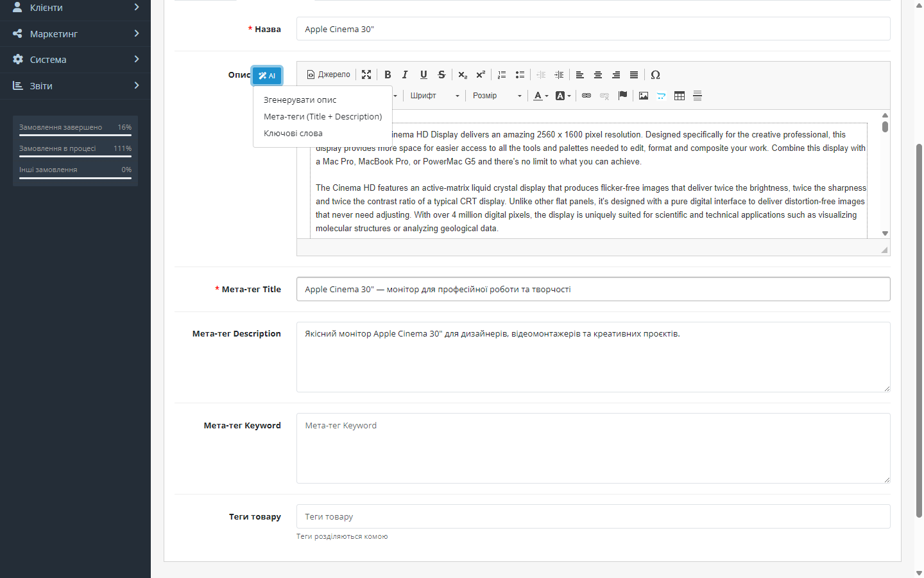Viewport: 924px width, 578px height.
Task: Apply subscript formatting
Action: (x=463, y=74)
